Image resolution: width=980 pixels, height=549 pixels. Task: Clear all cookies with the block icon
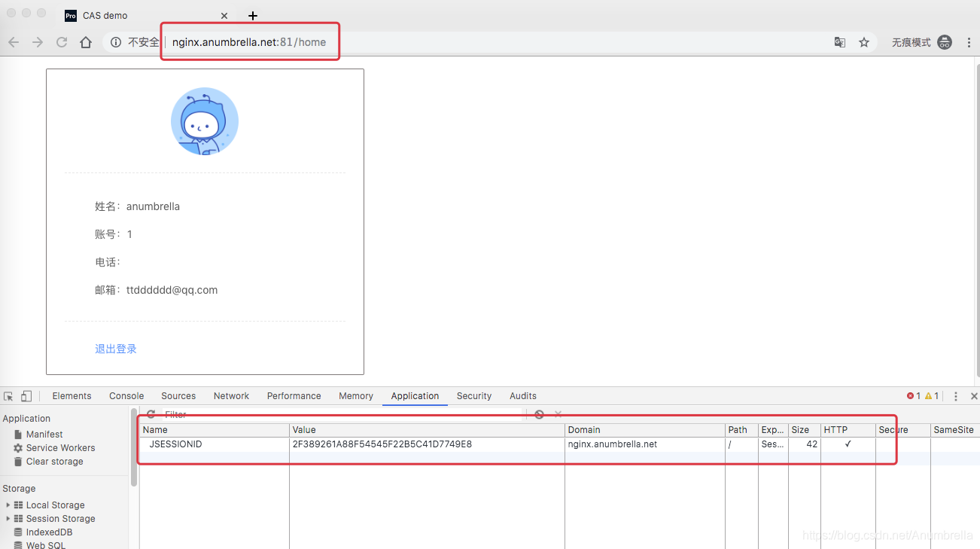coord(539,414)
